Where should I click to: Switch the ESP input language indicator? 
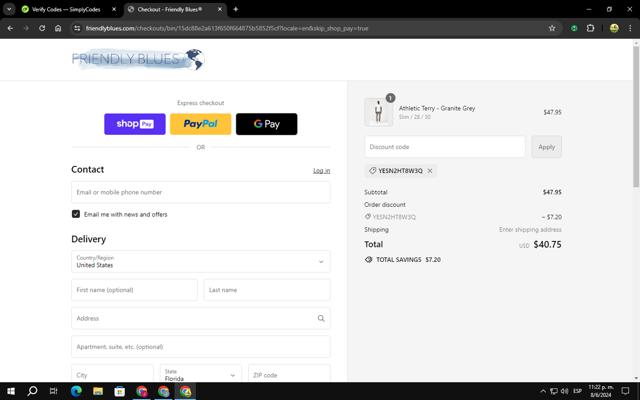tap(577, 391)
